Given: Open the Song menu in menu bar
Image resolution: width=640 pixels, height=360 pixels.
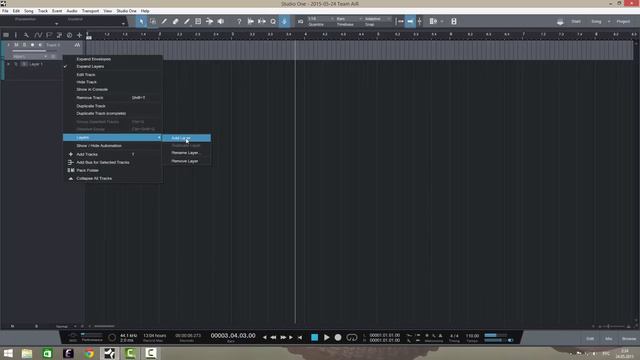Looking at the screenshot, I should click(29, 11).
